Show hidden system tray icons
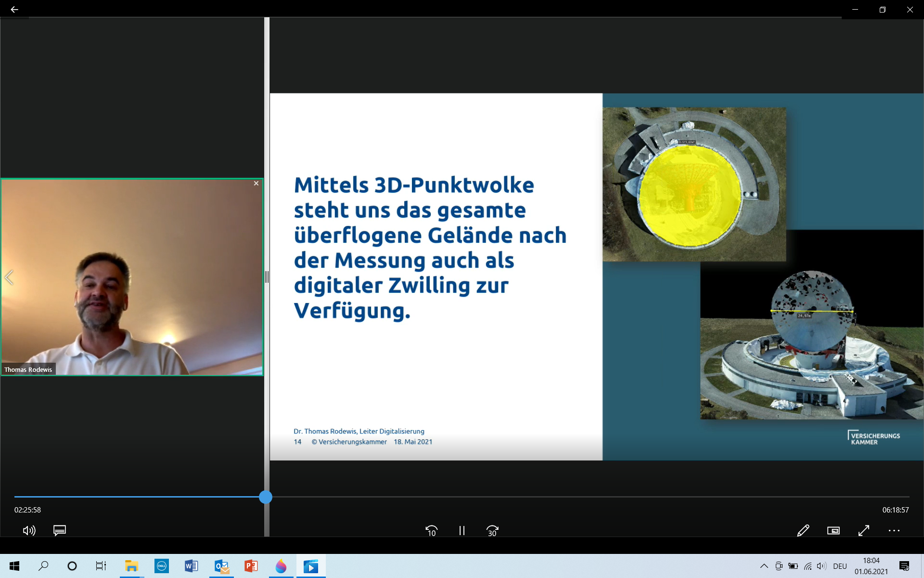 pyautogui.click(x=764, y=566)
